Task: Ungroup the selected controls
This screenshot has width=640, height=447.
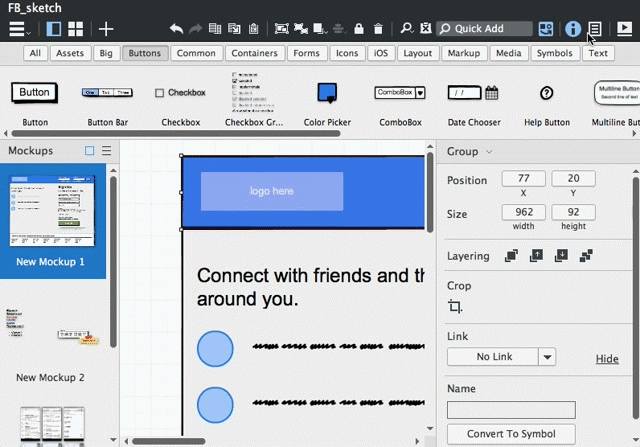Action: (x=301, y=29)
